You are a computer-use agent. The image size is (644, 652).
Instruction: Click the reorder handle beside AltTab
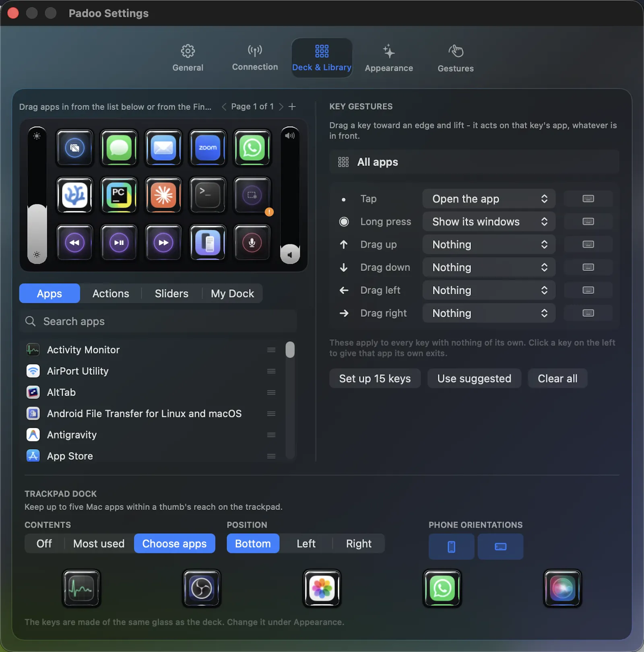click(x=271, y=393)
